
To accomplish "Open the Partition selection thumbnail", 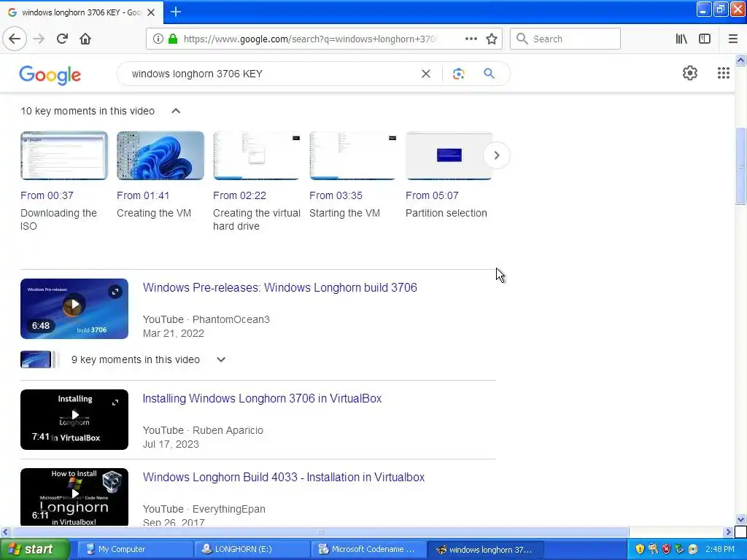I will 449,156.
